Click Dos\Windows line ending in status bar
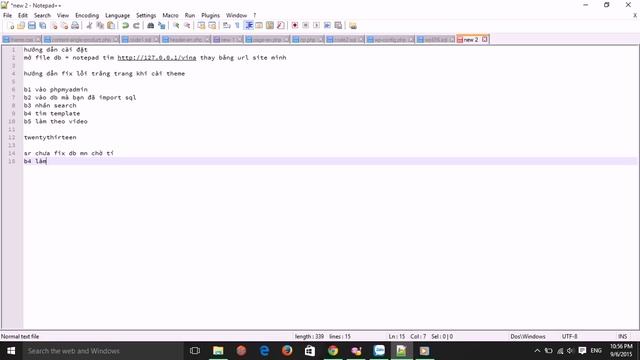 click(528, 337)
